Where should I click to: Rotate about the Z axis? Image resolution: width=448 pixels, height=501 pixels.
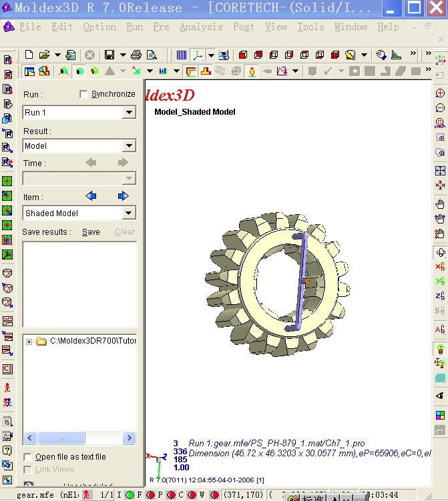click(x=441, y=296)
